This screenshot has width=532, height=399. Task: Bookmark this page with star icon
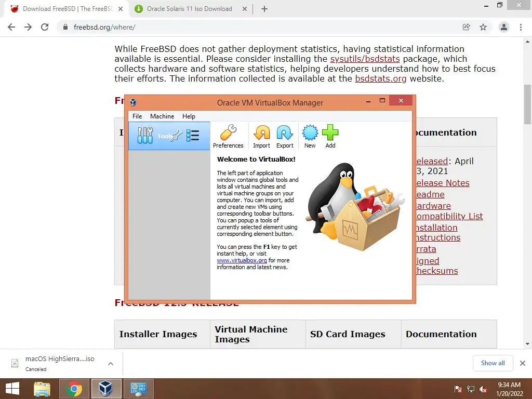click(483, 27)
